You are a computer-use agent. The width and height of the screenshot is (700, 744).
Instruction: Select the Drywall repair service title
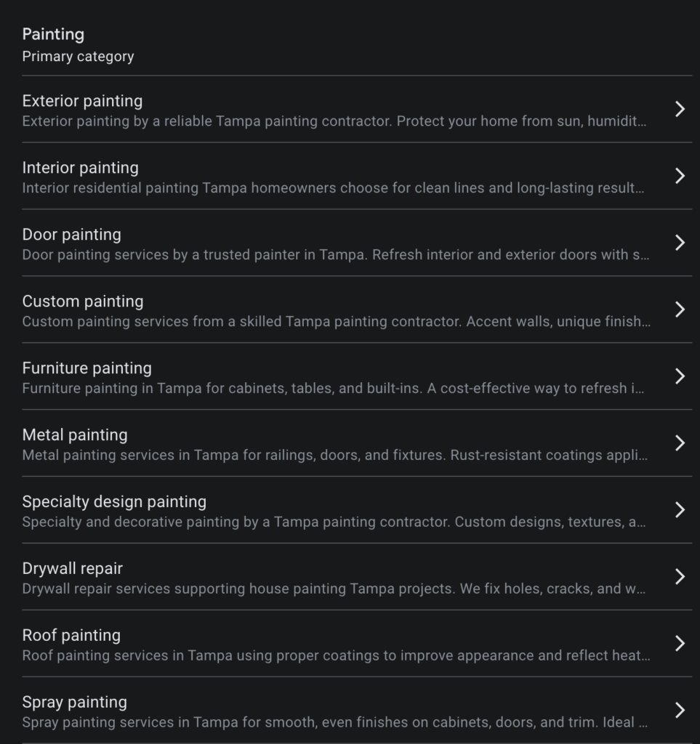coord(72,569)
